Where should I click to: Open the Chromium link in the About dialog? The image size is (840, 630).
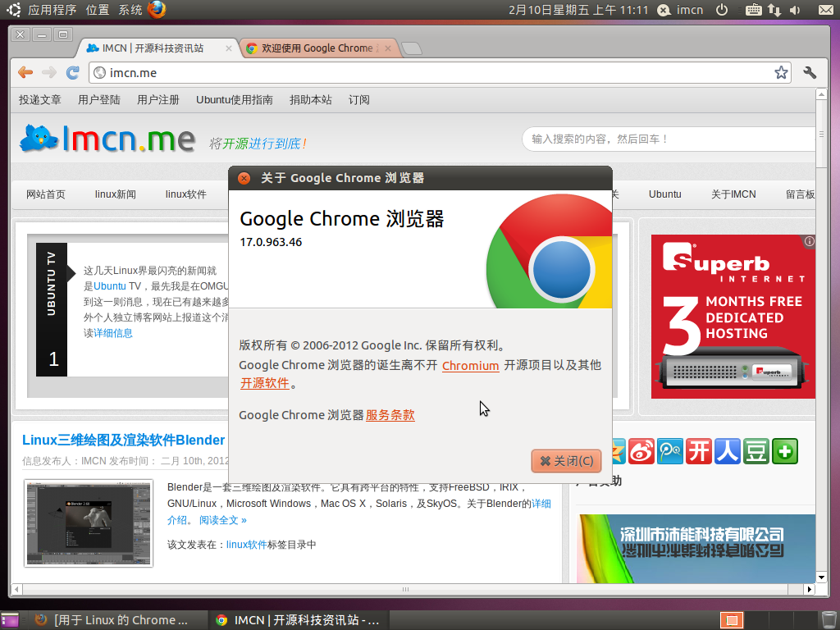point(470,365)
